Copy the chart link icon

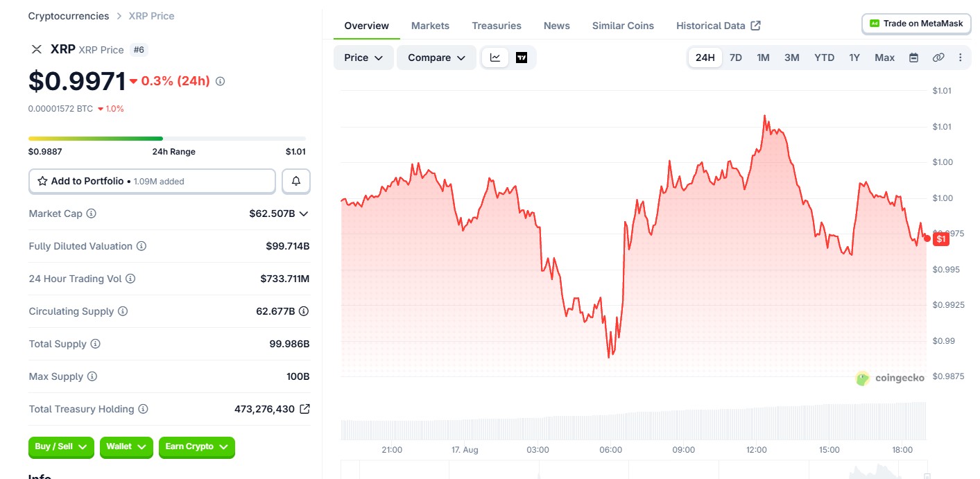point(938,58)
